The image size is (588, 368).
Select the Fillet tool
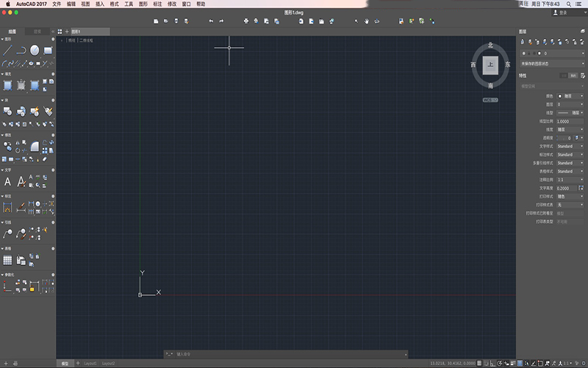coord(35,146)
